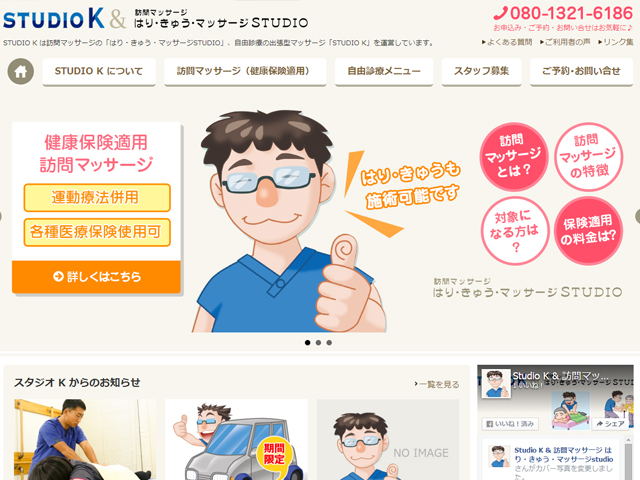Click the Facebook いいね！済み button
Viewport: 640px width, 480px height.
pos(510,424)
